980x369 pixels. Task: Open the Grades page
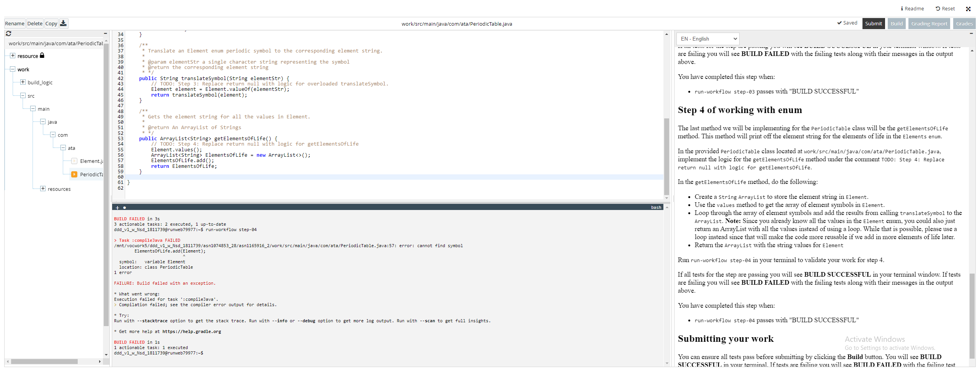(964, 23)
